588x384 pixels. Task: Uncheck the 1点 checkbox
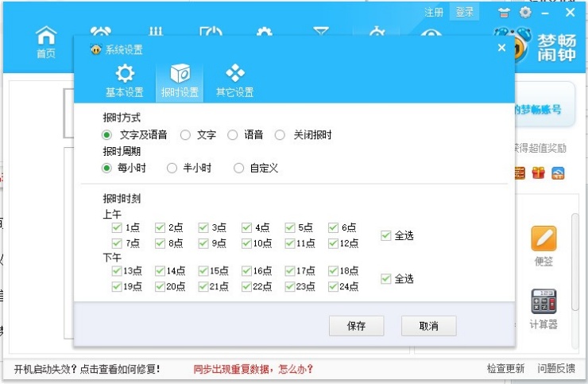[117, 227]
